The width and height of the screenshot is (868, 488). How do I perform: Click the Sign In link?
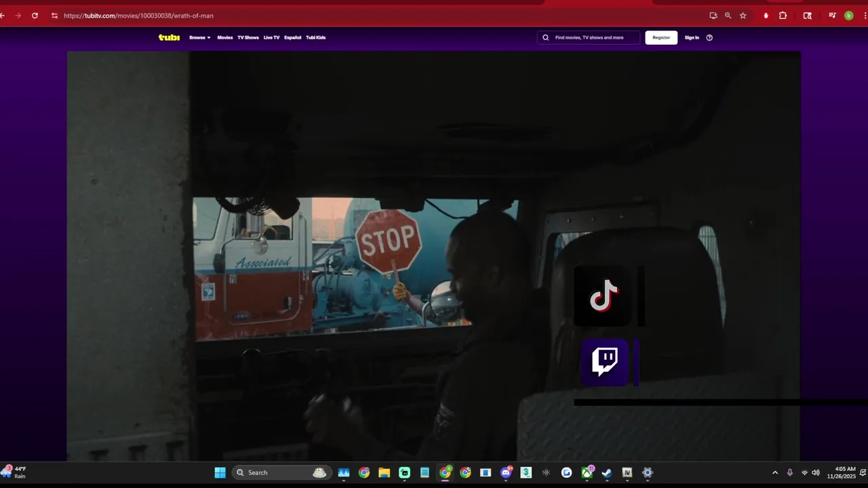692,37
